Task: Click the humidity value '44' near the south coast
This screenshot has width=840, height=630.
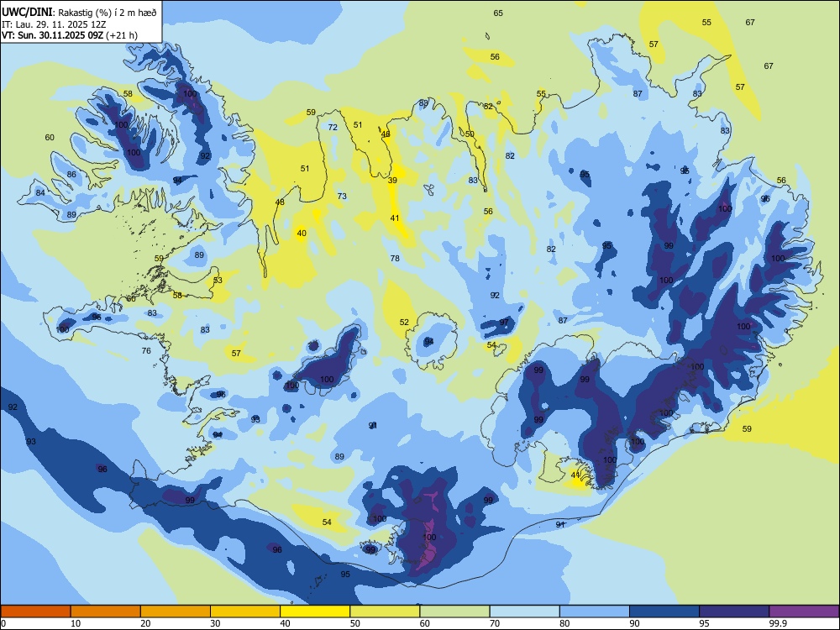Action: click(x=575, y=475)
